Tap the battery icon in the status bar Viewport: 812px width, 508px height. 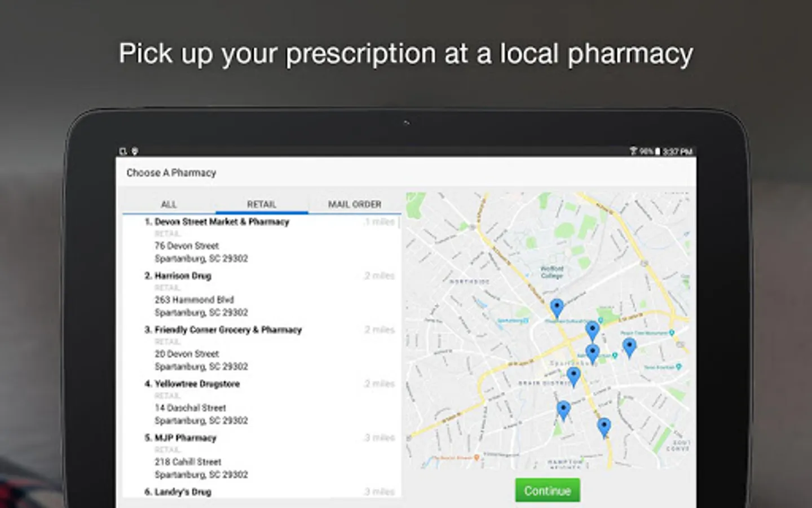coord(657,151)
